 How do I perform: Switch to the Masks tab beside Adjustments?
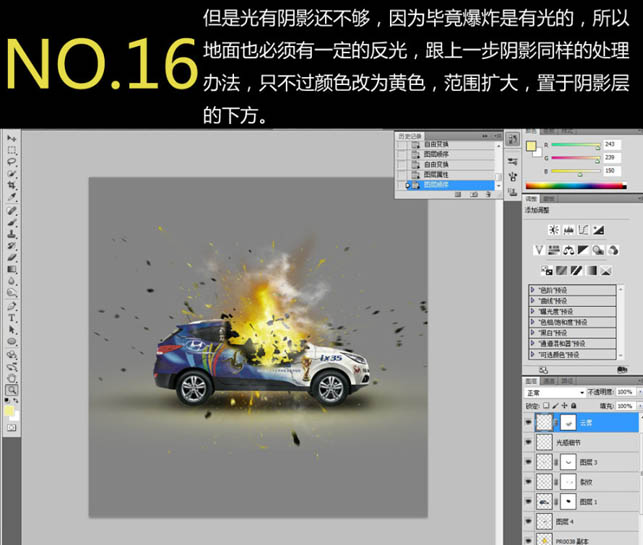(x=549, y=199)
